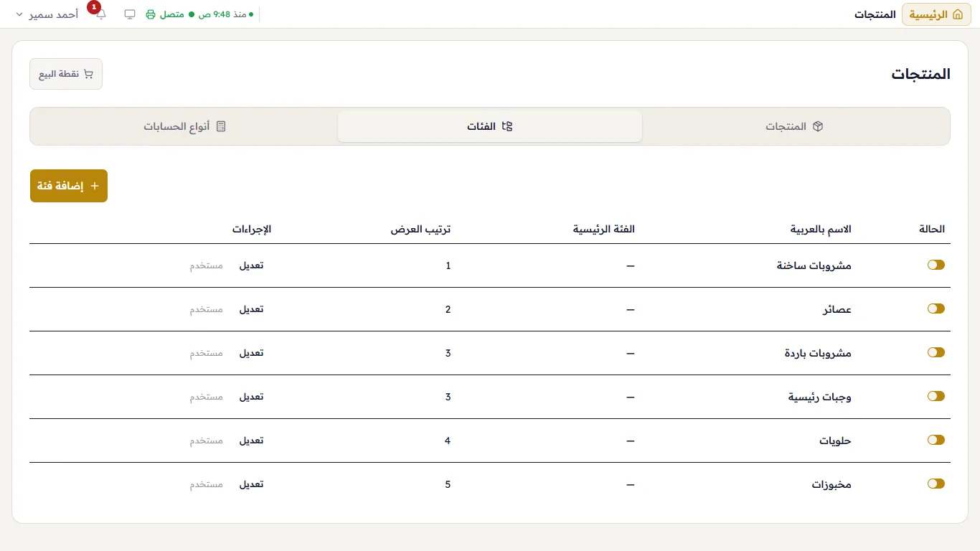
Task: Open the notifications bell icon
Action: pos(100,14)
